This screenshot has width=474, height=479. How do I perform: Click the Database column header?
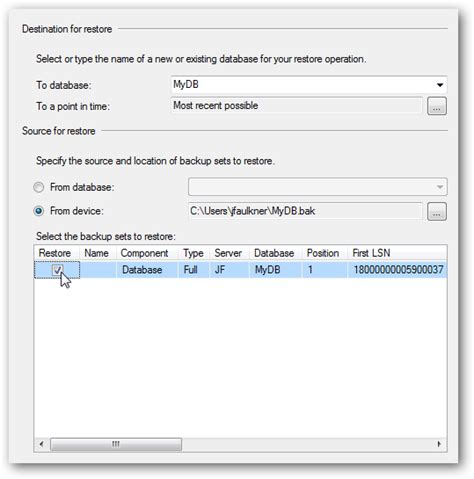click(x=276, y=253)
